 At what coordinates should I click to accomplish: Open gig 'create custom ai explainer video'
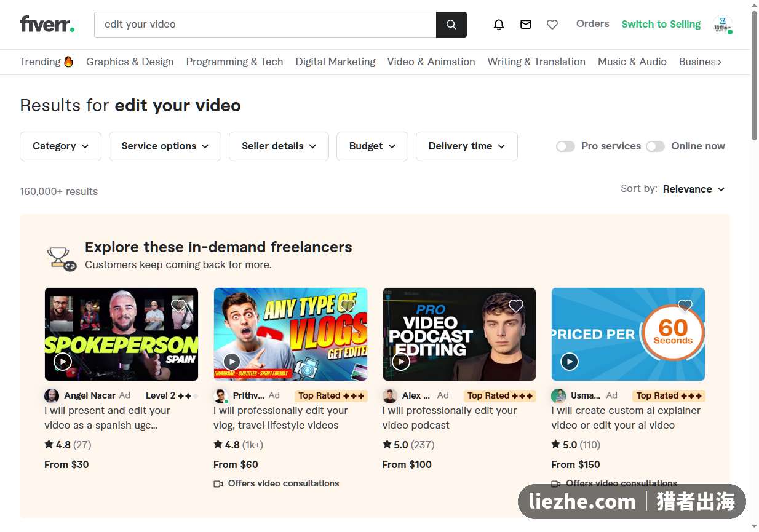coord(626,418)
